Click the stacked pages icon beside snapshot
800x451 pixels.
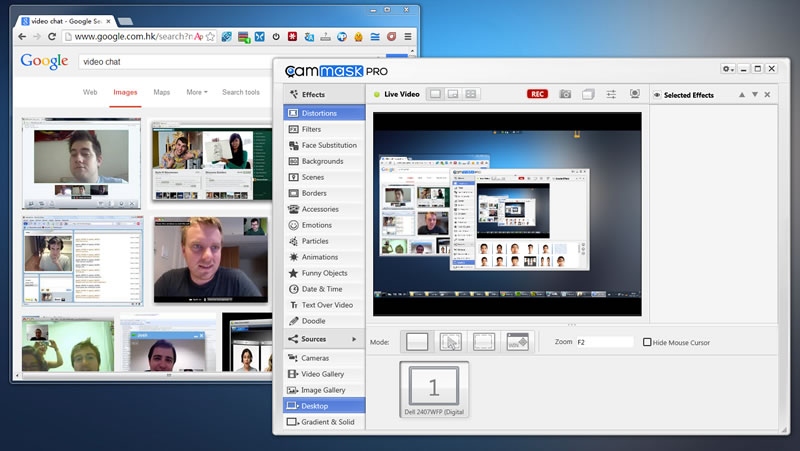point(588,94)
